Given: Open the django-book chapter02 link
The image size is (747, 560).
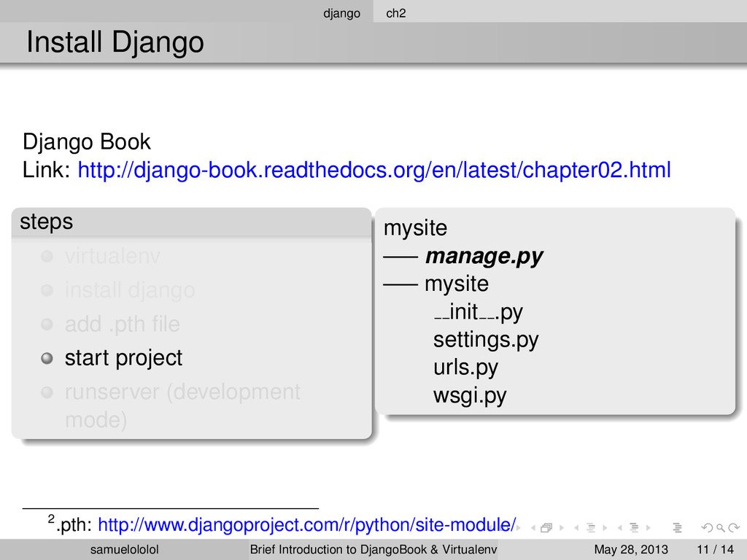Looking at the screenshot, I should (374, 170).
